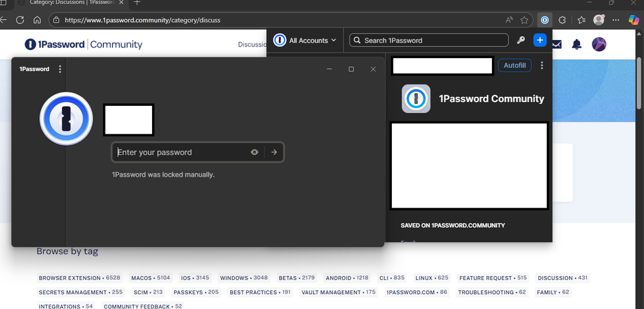Viewport: 644px width, 309px height.
Task: Open community notifications bell icon
Action: click(x=577, y=45)
